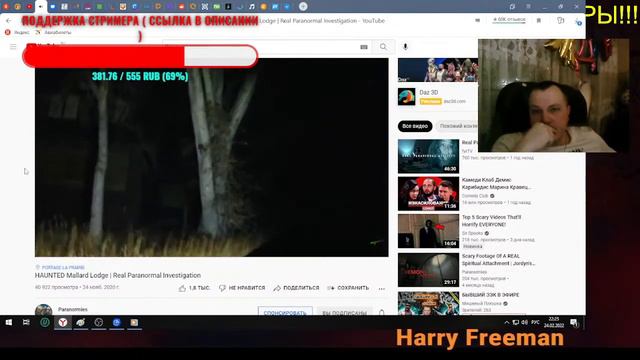Open the Paranomies channel avatar
The width and height of the screenshot is (640, 360).
(43, 310)
